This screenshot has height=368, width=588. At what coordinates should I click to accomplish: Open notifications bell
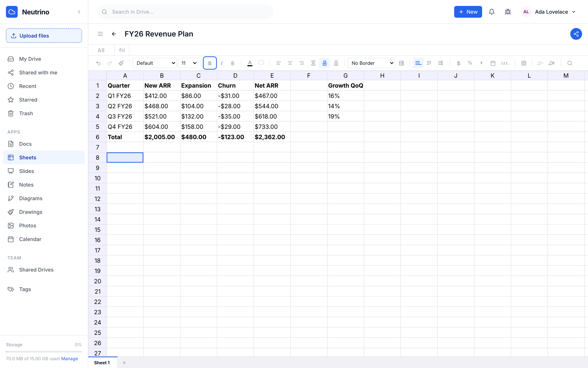[x=492, y=12]
